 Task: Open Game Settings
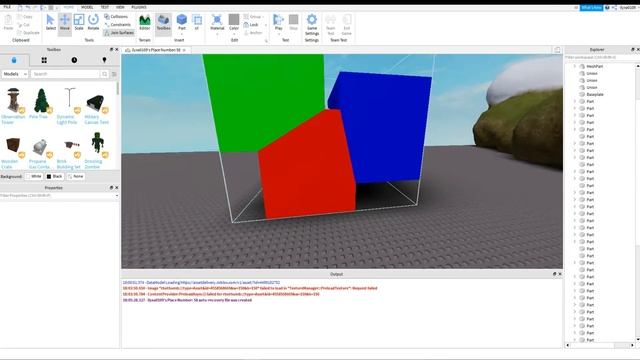click(x=312, y=24)
